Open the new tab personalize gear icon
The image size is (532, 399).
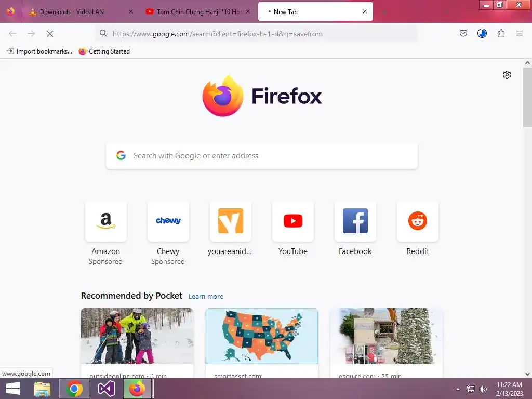(x=507, y=75)
